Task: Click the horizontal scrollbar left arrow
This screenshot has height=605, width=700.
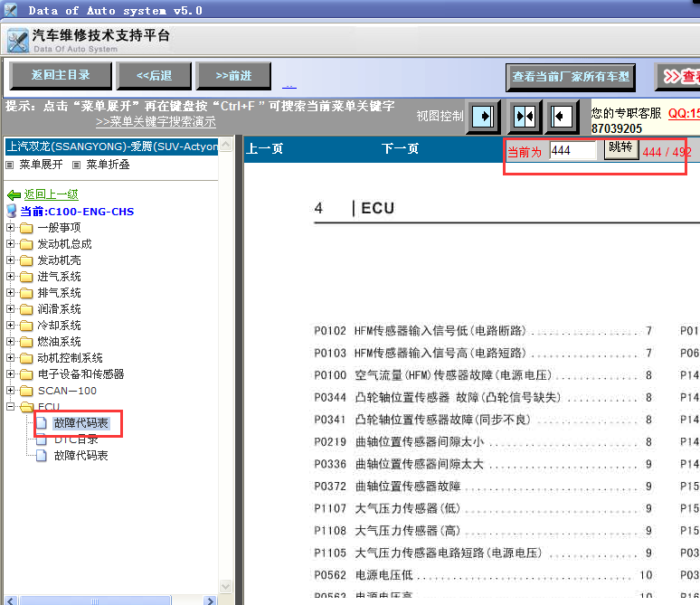Action: 11,600
